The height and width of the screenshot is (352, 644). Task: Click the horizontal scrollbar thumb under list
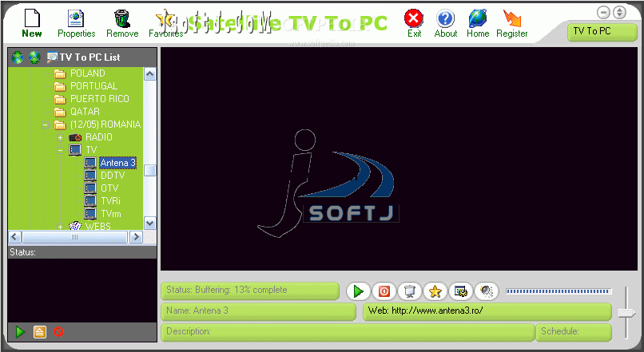[x=75, y=237]
